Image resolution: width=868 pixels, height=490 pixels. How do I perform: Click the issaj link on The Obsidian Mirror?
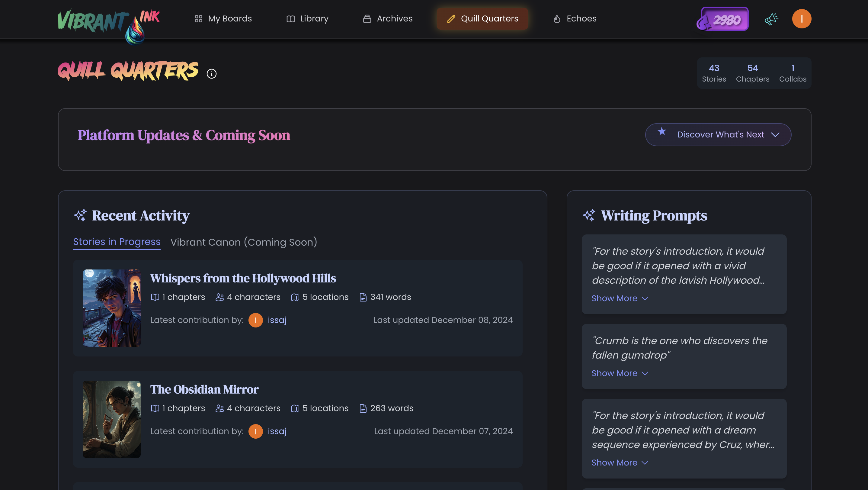(277, 431)
